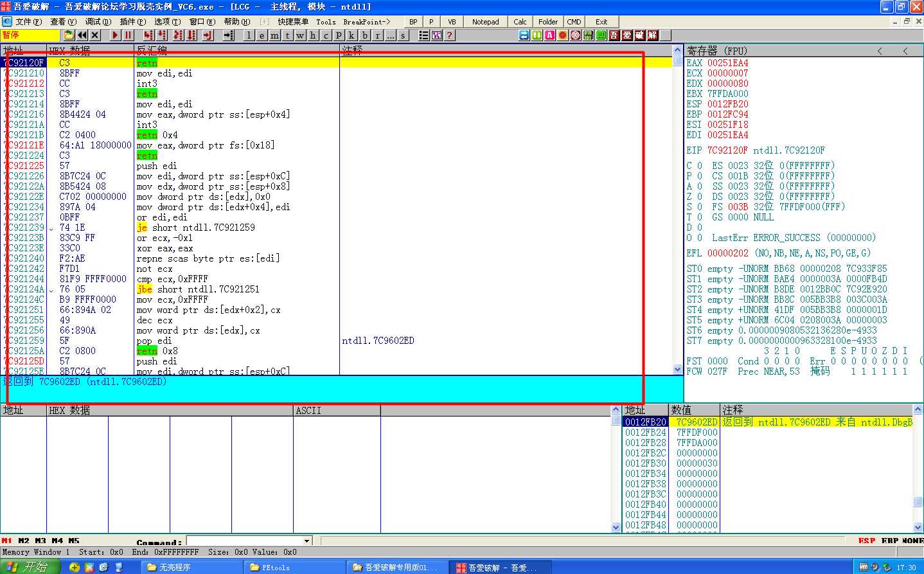Restart the program with the rewind icon

82,35
